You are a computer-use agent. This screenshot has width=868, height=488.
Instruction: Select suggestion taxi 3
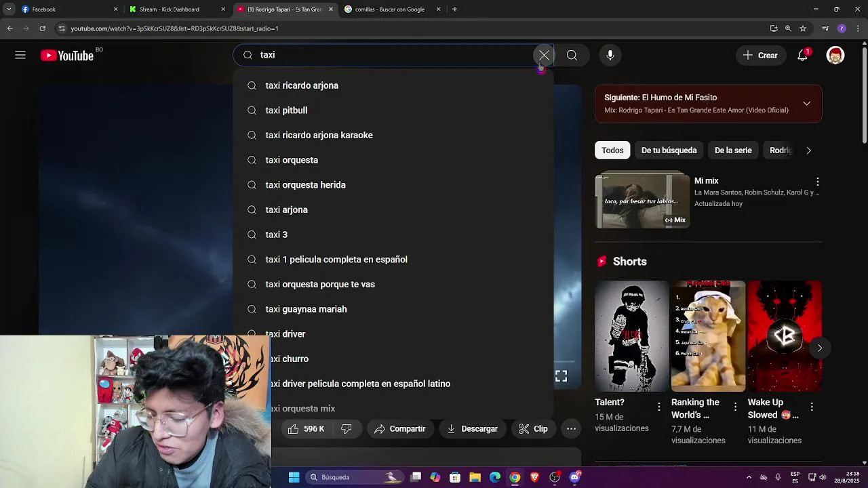click(393, 235)
